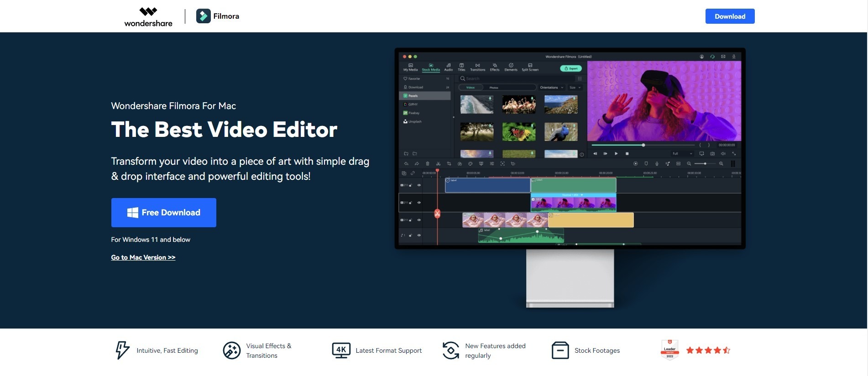The image size is (868, 376).
Task: Click the Intuitive, Fast Editing lightning icon
Action: point(122,350)
